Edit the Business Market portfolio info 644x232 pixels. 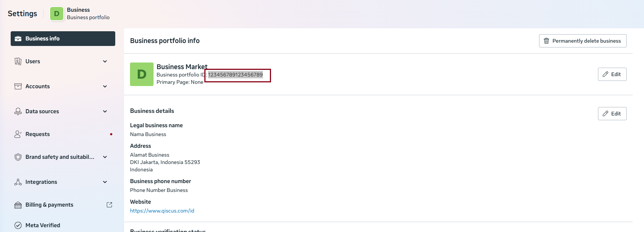pyautogui.click(x=612, y=74)
